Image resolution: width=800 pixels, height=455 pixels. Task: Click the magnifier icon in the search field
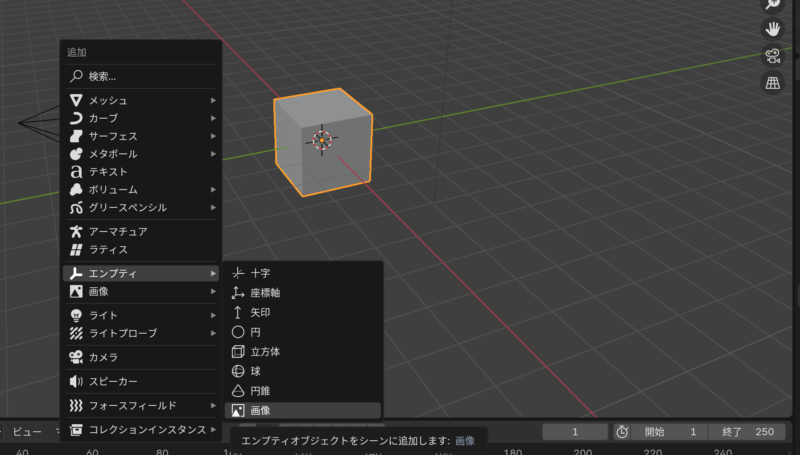coord(76,77)
